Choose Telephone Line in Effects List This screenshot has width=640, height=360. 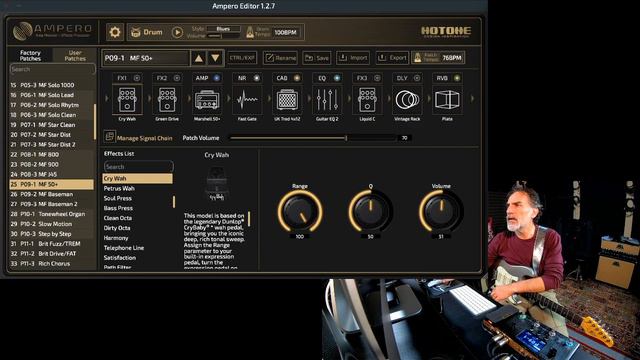(x=137, y=248)
